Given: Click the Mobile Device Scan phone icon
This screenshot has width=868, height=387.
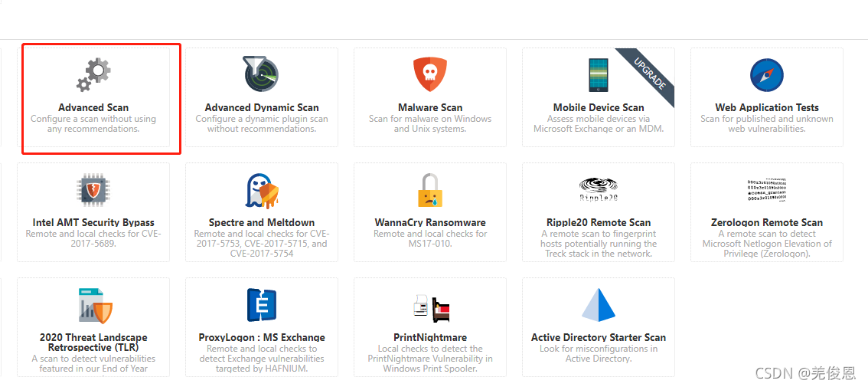Looking at the screenshot, I should point(598,75).
